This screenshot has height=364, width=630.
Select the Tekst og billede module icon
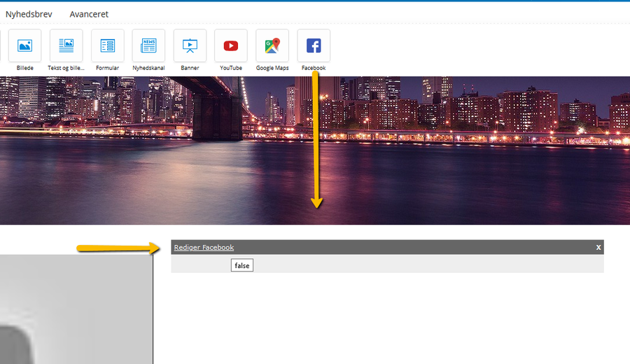click(66, 45)
